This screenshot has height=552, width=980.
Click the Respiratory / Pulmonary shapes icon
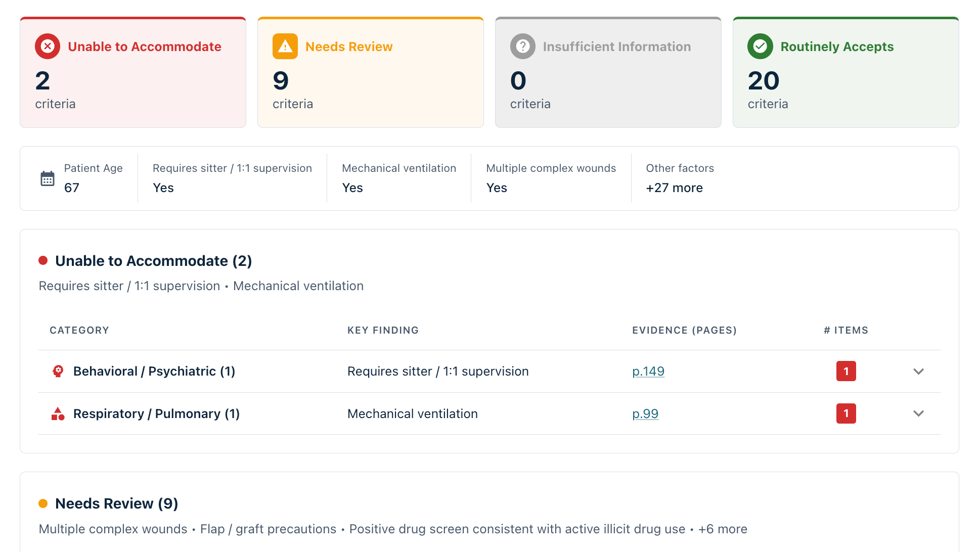click(58, 414)
